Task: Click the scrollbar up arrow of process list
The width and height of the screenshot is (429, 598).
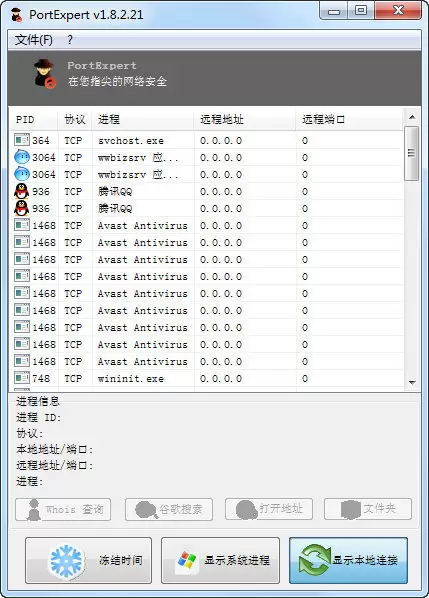Action: 412,117
